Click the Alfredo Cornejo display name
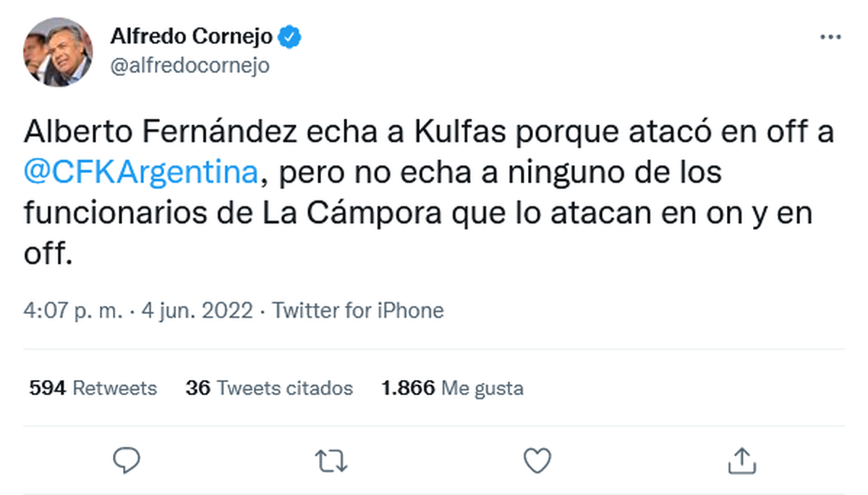This screenshot has height=495, width=868. [x=192, y=37]
